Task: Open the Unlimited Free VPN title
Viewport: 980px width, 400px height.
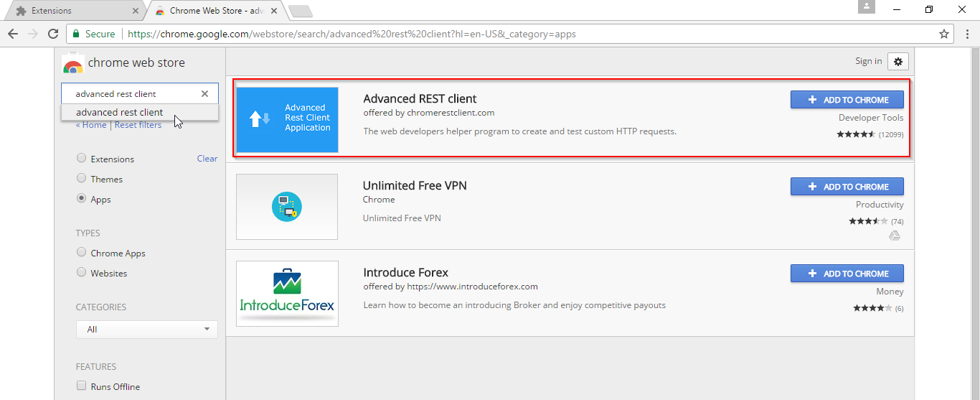Action: point(415,186)
